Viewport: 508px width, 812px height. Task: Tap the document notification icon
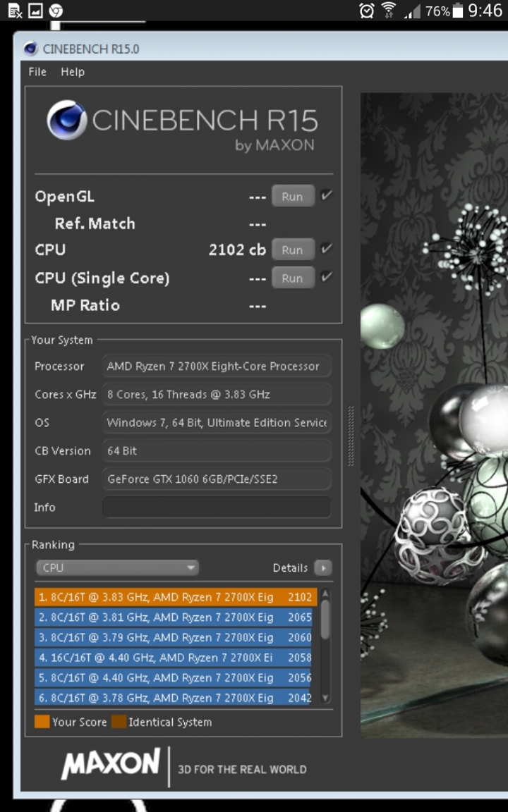point(15,11)
